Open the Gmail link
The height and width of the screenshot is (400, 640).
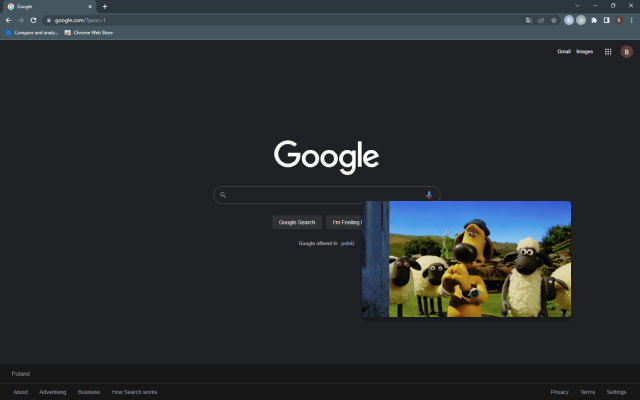click(564, 51)
